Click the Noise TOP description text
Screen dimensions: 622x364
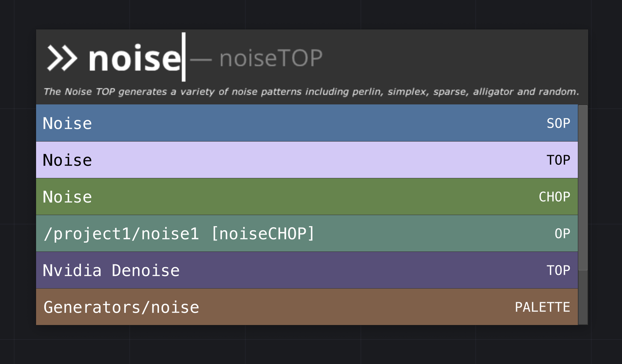tap(311, 92)
